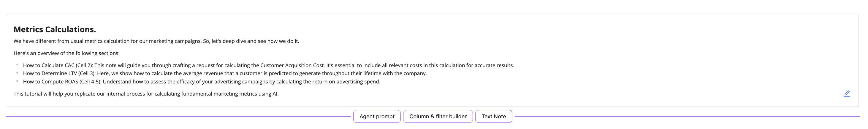This screenshot has width=868, height=129.
Task: Select the 'Here's an overview' line
Action: point(66,53)
